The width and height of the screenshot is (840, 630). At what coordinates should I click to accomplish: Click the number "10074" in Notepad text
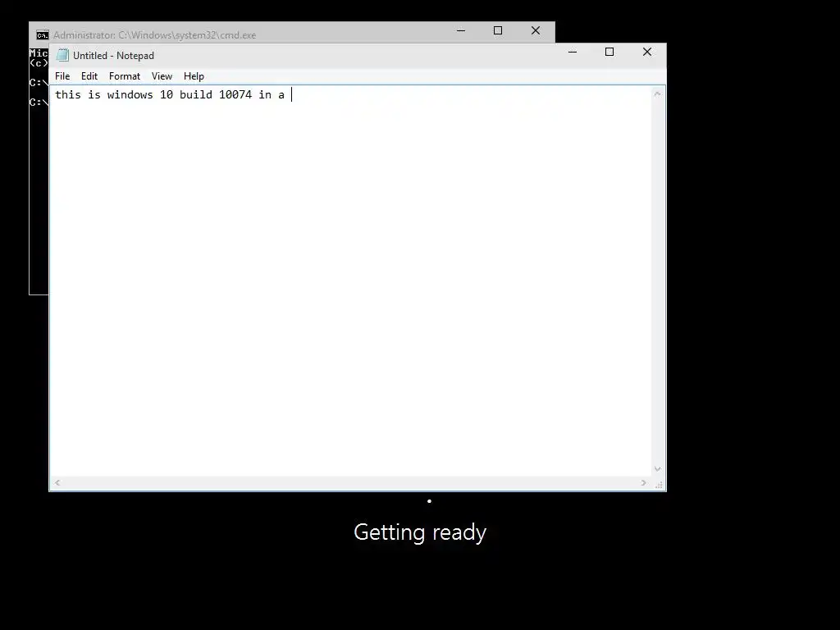coord(235,95)
